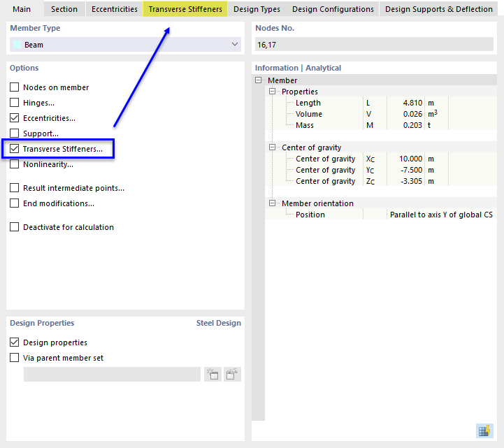Select the Length row label
Viewport: 504px width, 448px height.
click(x=308, y=103)
